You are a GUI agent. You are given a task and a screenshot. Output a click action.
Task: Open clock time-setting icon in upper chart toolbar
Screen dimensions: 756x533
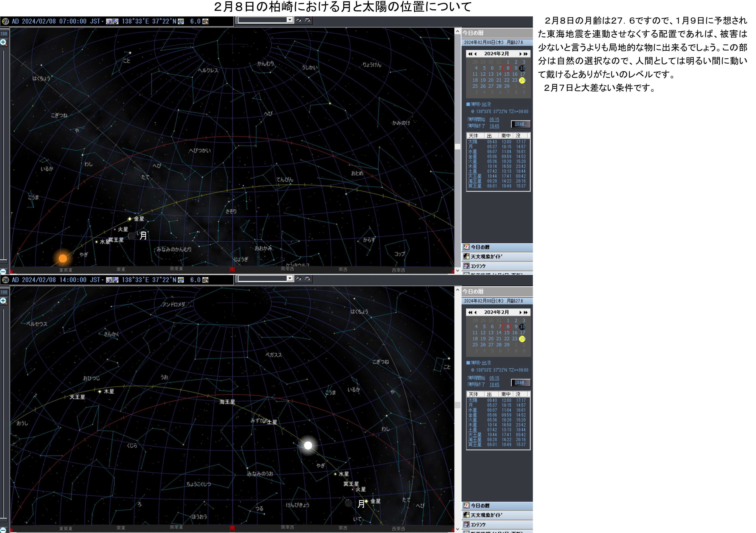[x=109, y=21]
